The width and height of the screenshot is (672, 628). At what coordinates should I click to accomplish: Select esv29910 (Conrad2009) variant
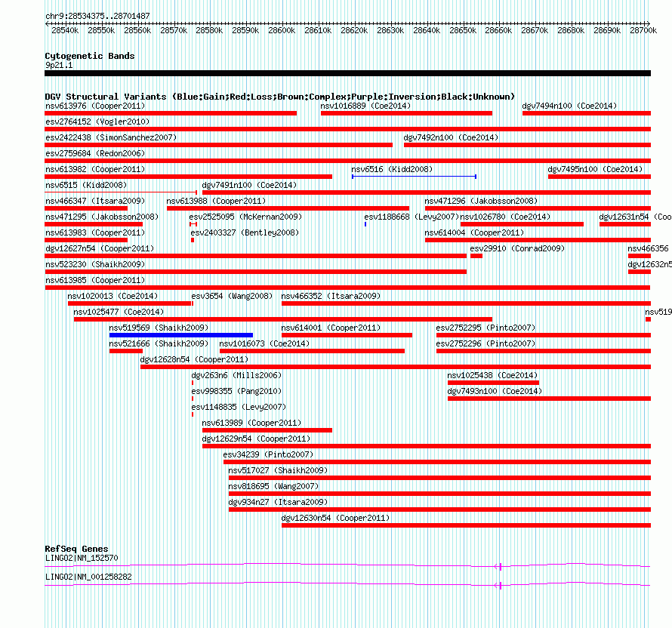coord(476,256)
